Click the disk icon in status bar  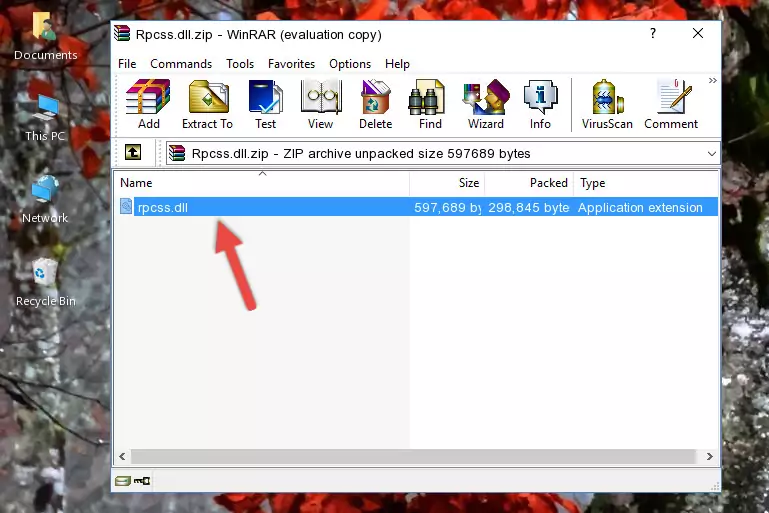point(122,481)
